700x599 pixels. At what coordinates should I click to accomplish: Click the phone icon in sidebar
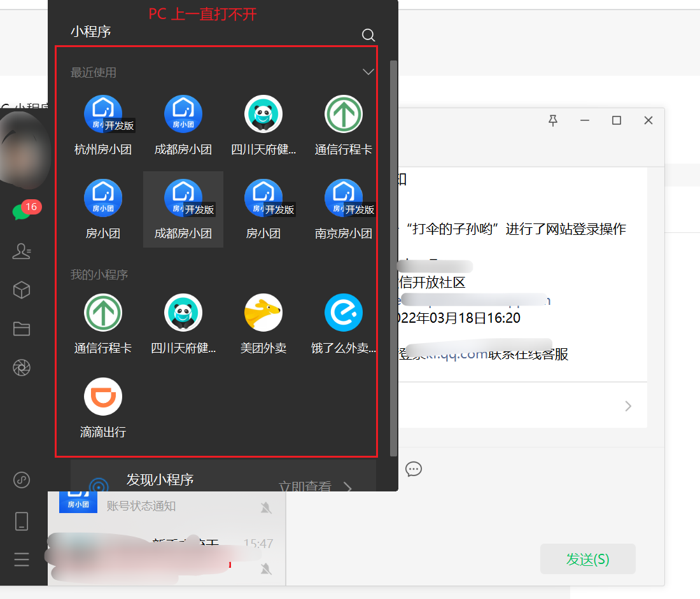tap(22, 521)
